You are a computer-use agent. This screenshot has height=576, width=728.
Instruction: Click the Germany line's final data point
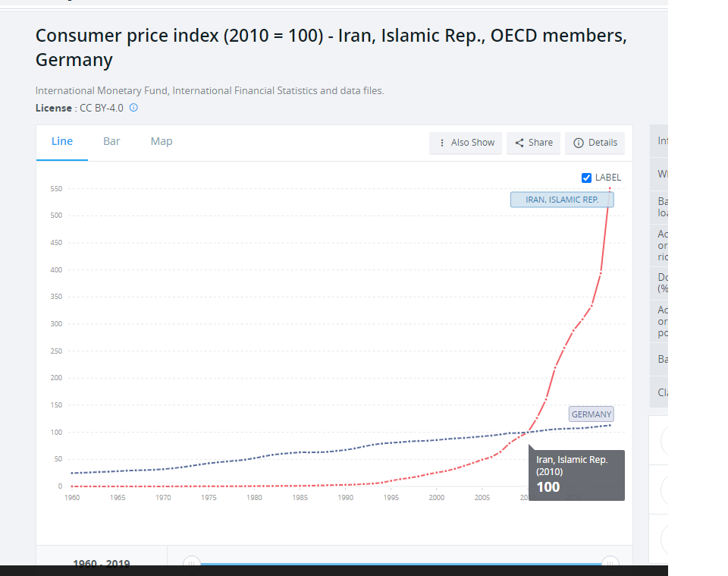click(x=610, y=425)
